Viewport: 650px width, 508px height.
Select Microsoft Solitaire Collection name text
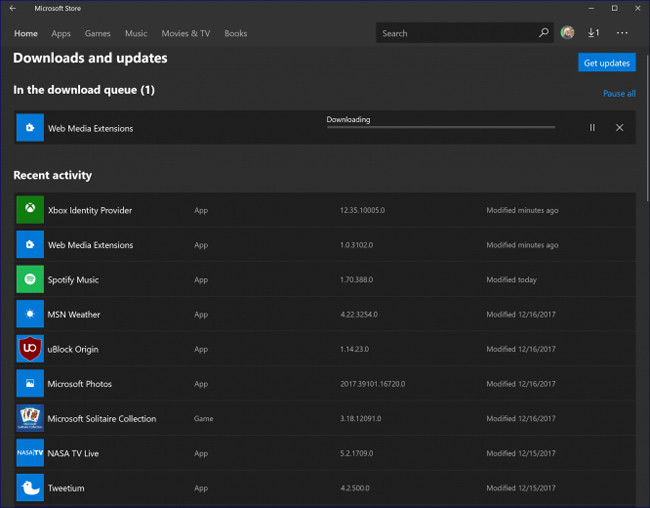point(102,419)
